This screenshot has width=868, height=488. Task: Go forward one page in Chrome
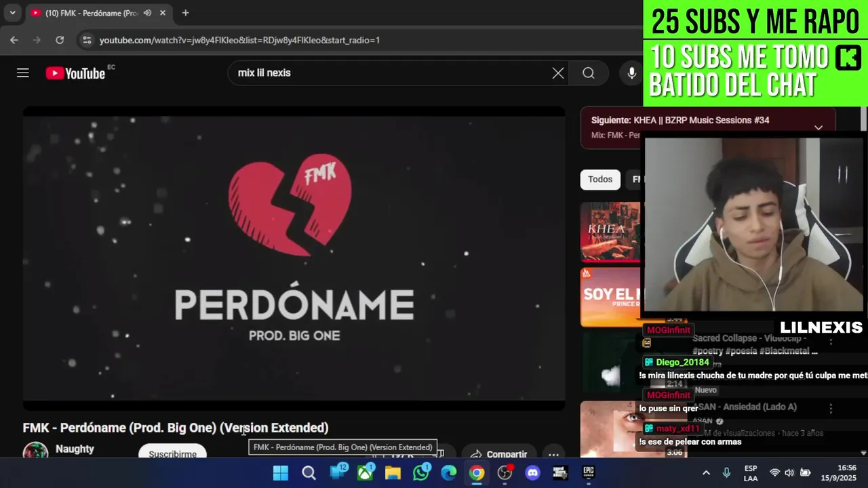pos(37,40)
